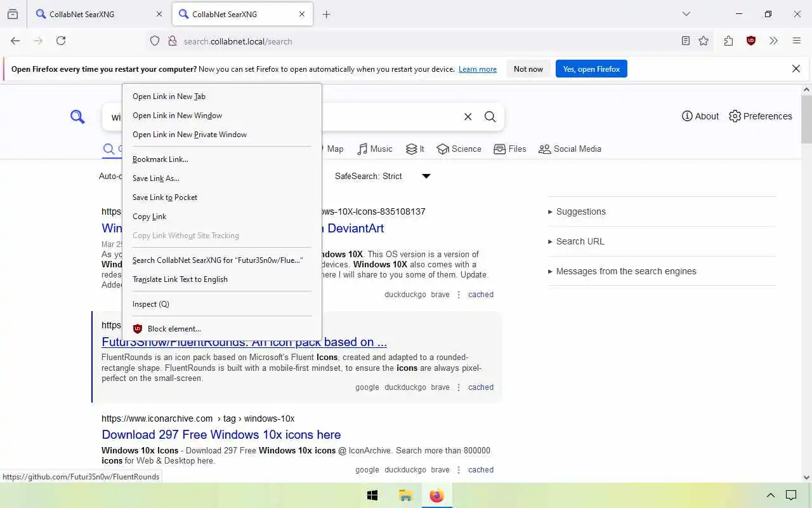The height and width of the screenshot is (508, 812).
Task: Click the site connection lock icon
Action: click(x=172, y=41)
